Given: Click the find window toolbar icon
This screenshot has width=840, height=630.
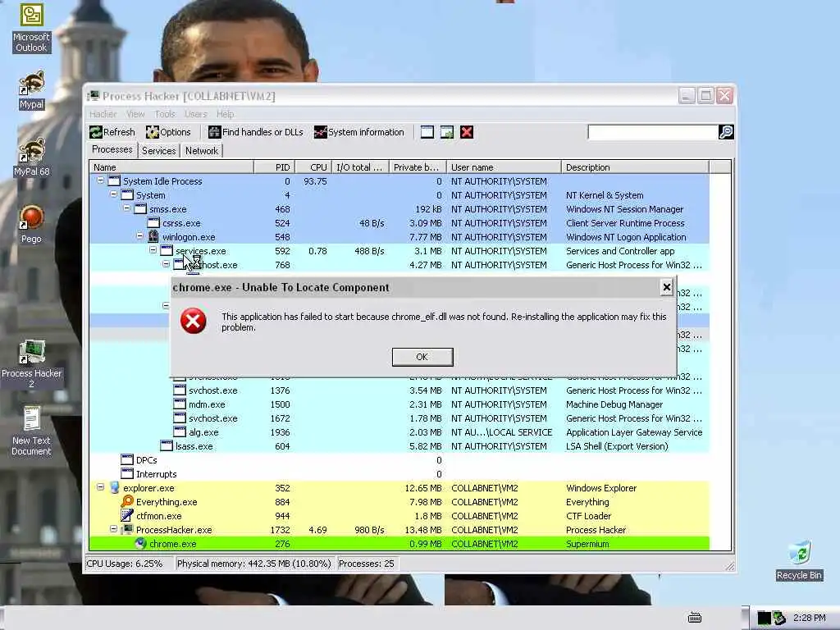Looking at the screenshot, I should pyautogui.click(x=427, y=132).
